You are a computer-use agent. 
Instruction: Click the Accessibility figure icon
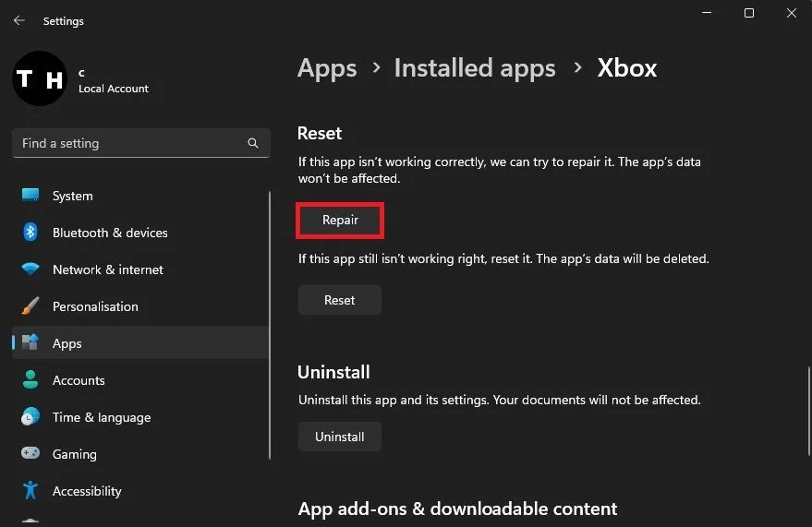click(30, 490)
